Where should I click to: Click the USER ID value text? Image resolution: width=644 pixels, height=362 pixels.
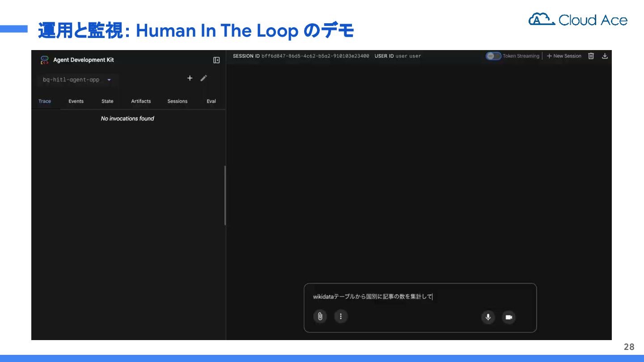click(x=408, y=56)
